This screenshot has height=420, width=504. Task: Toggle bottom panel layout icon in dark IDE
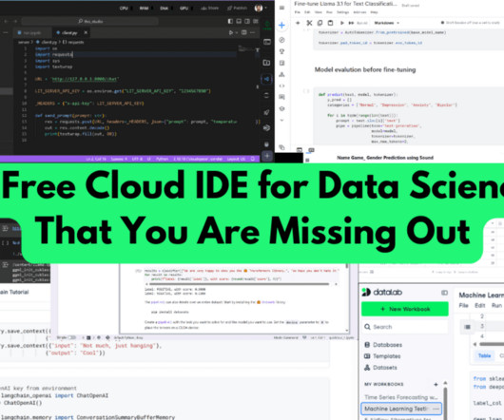(239, 21)
